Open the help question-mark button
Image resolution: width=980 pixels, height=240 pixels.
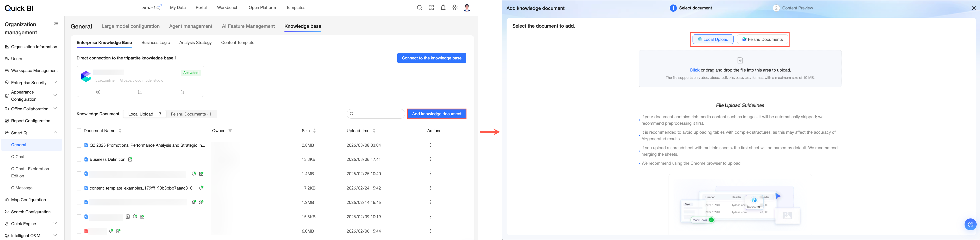[x=971, y=224]
